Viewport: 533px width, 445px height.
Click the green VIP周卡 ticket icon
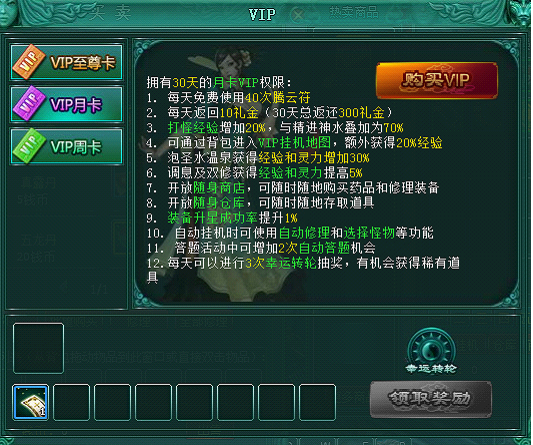[29, 146]
